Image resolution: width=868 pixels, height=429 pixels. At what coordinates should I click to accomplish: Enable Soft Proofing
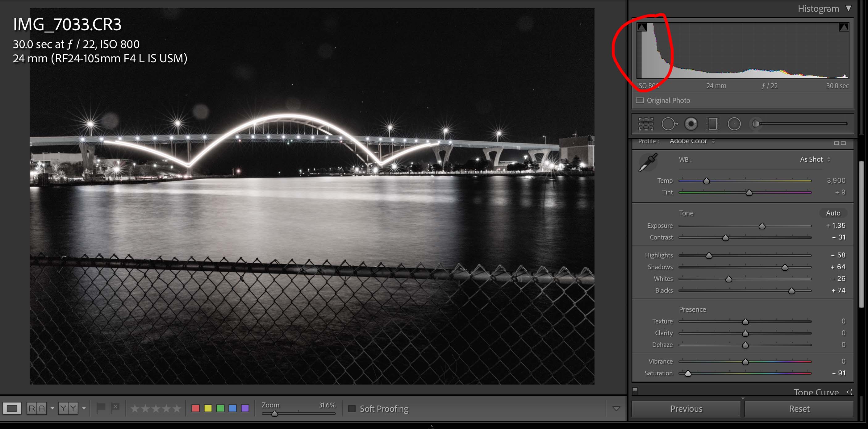(353, 408)
